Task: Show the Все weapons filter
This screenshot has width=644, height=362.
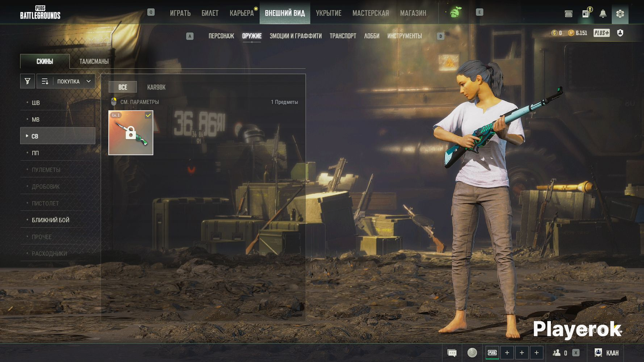Action: [123, 87]
